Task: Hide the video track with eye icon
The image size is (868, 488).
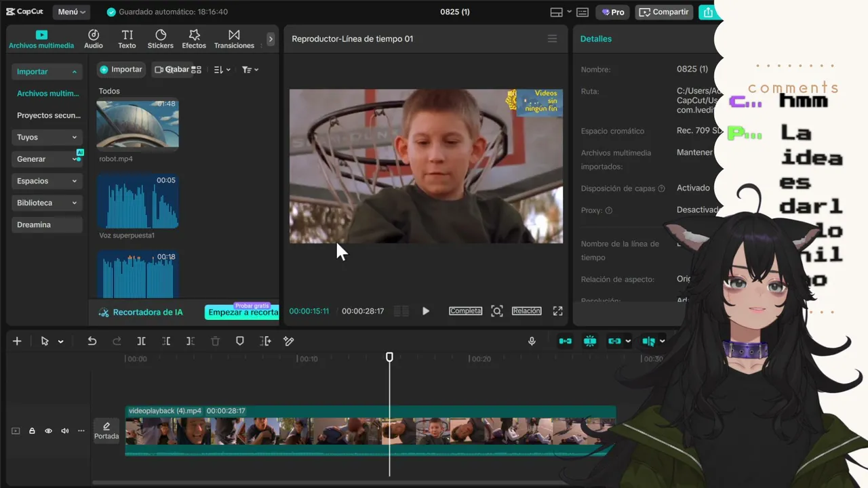Action: [48, 431]
